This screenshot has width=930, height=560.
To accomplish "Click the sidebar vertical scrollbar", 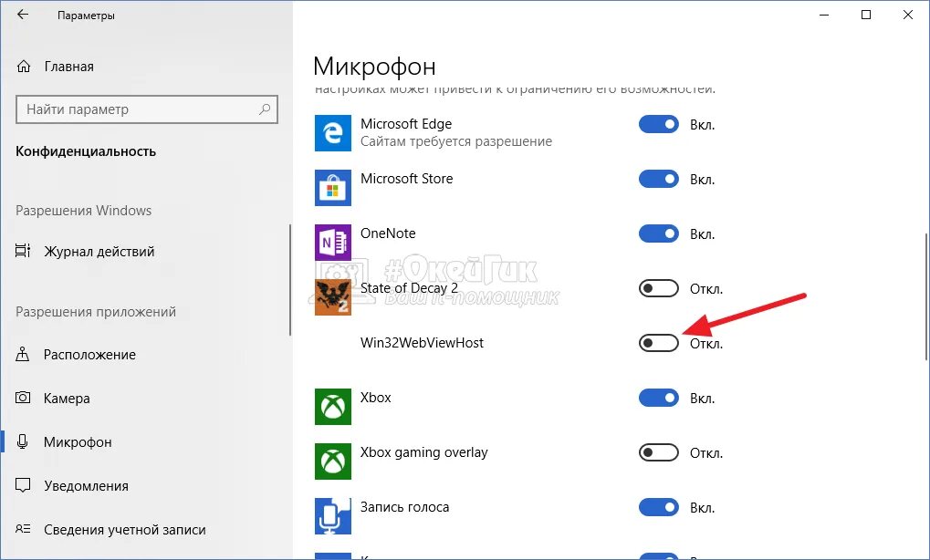I will pyautogui.click(x=290, y=280).
